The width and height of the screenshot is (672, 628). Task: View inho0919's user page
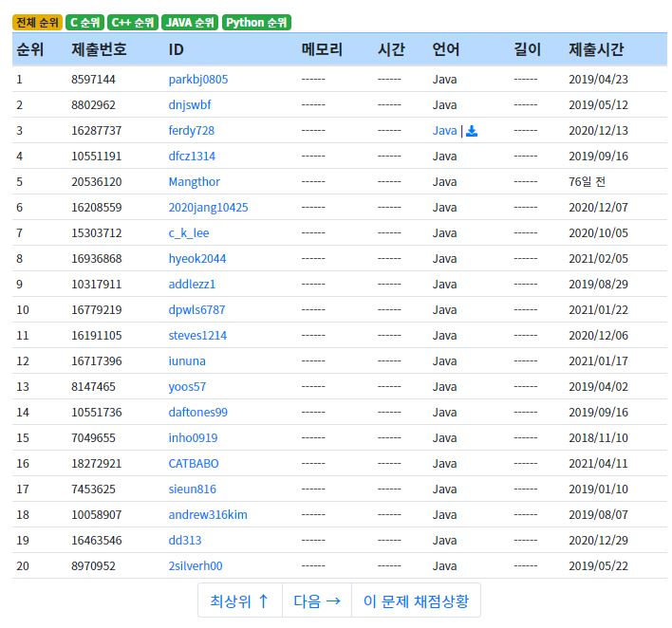(193, 438)
